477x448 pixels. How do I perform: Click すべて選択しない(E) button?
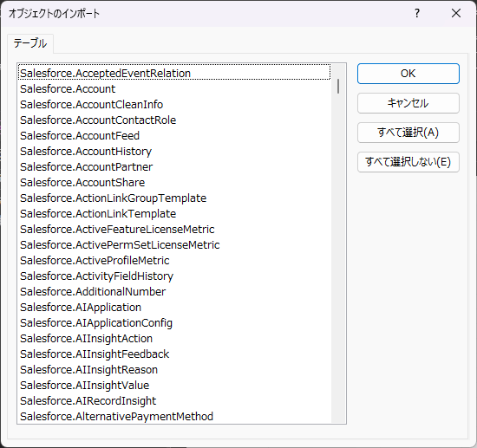click(x=408, y=162)
